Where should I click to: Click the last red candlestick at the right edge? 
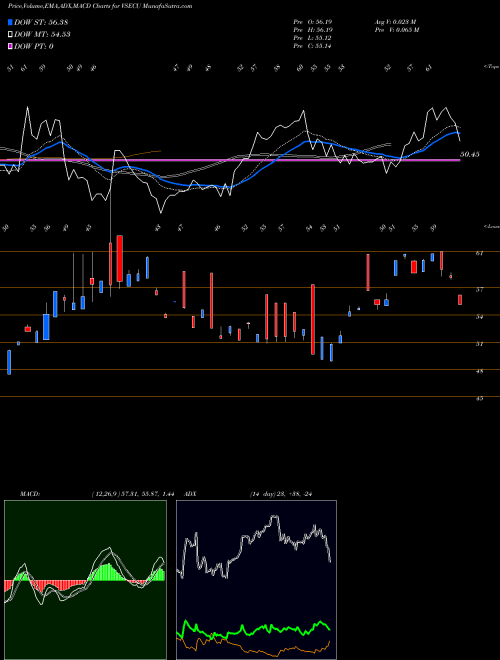(460, 299)
